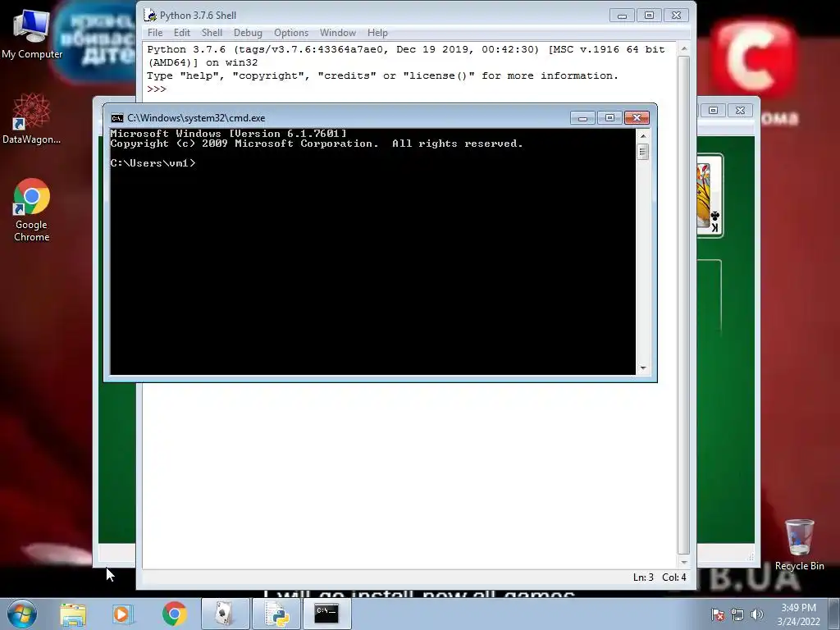840x630 pixels.
Task: Click the cmd.exe scrollbar up arrow
Action: click(643, 136)
